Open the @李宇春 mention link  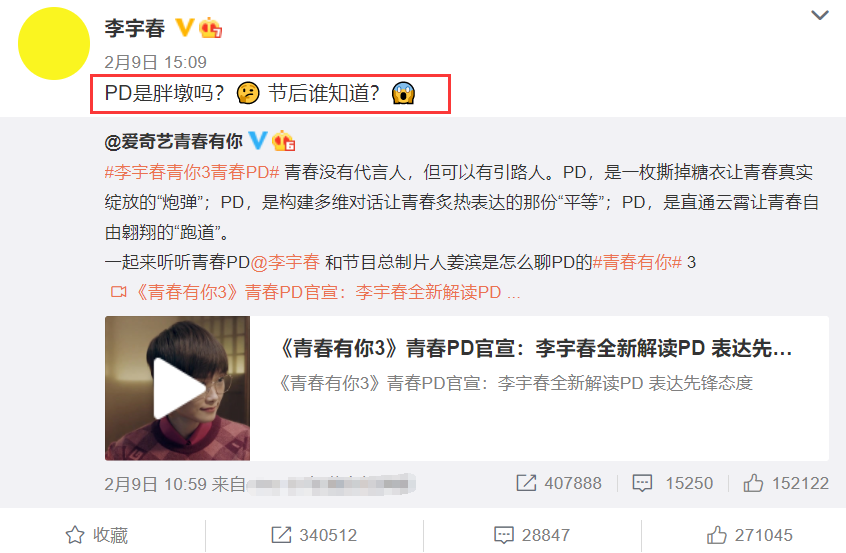[x=285, y=262]
